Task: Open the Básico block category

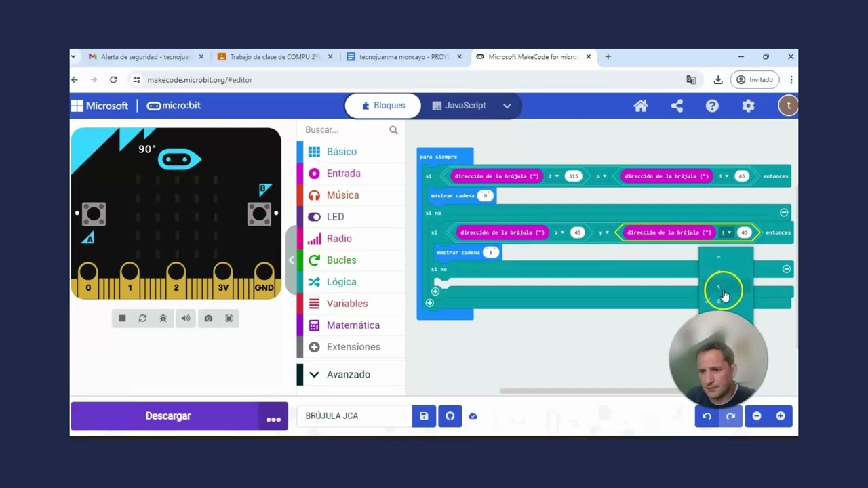Action: point(351,152)
